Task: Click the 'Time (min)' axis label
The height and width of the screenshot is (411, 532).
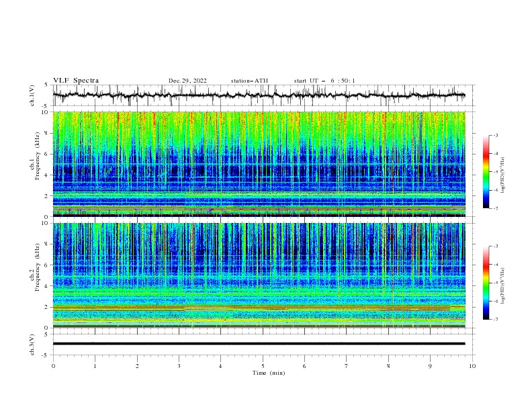Action: tap(269, 373)
